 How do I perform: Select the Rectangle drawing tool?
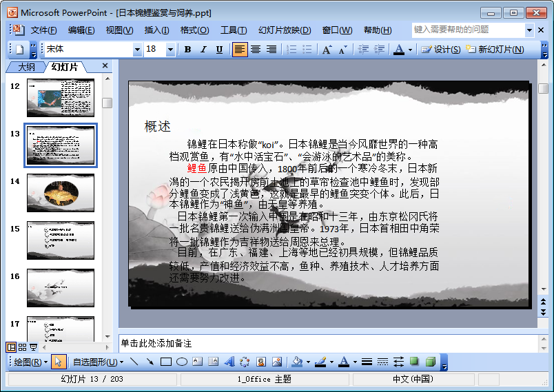pyautogui.click(x=165, y=362)
